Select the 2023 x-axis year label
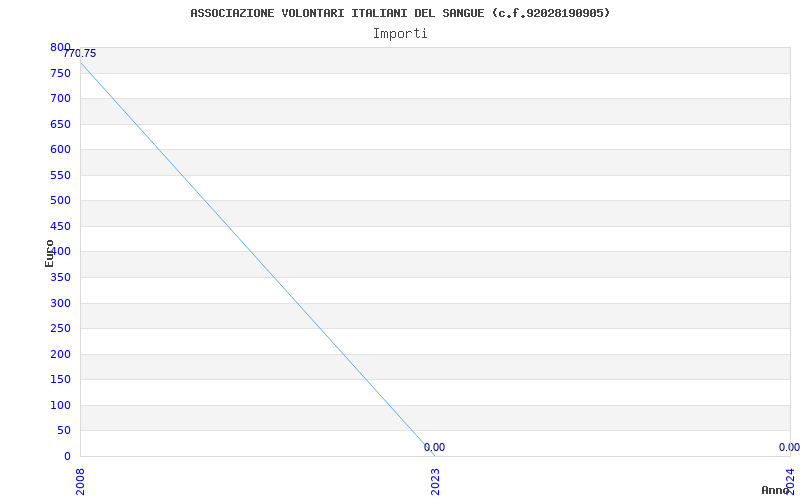Image resolution: width=800 pixels, height=500 pixels. click(x=435, y=483)
